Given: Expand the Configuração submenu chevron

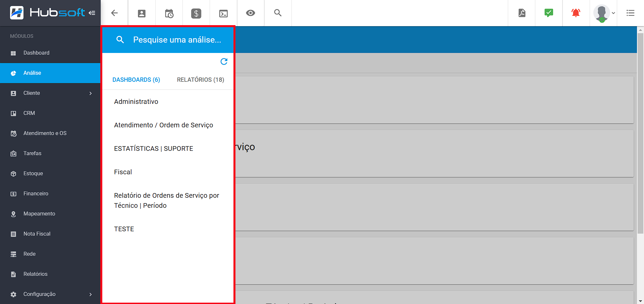Looking at the screenshot, I should tap(91, 294).
